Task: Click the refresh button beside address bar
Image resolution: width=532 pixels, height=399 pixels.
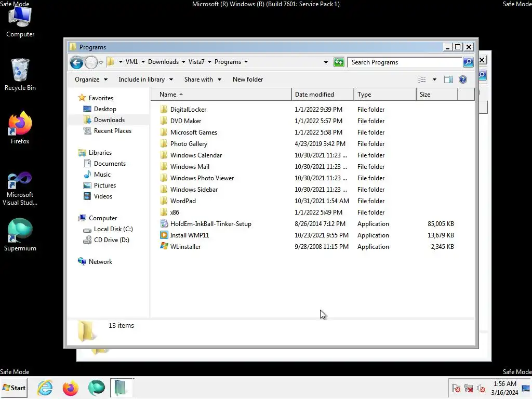Action: click(x=339, y=62)
